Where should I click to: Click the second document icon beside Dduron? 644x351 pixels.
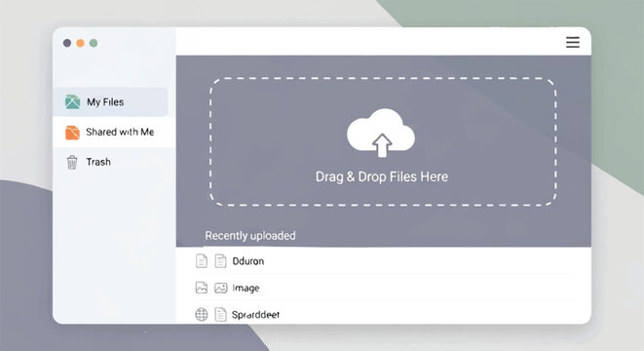coord(220,261)
